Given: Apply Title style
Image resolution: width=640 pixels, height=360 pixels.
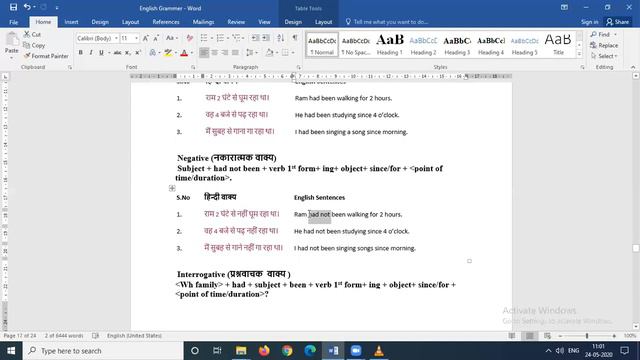Looking at the screenshot, I should [x=558, y=44].
